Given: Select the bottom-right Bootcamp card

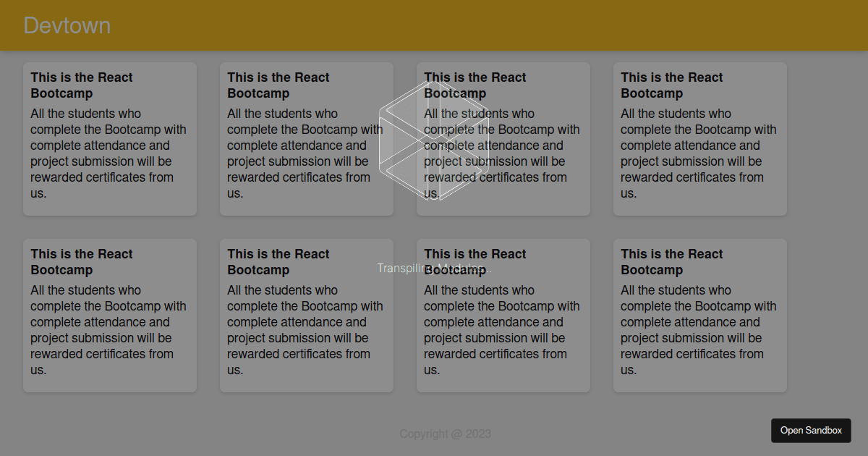Looking at the screenshot, I should point(699,315).
